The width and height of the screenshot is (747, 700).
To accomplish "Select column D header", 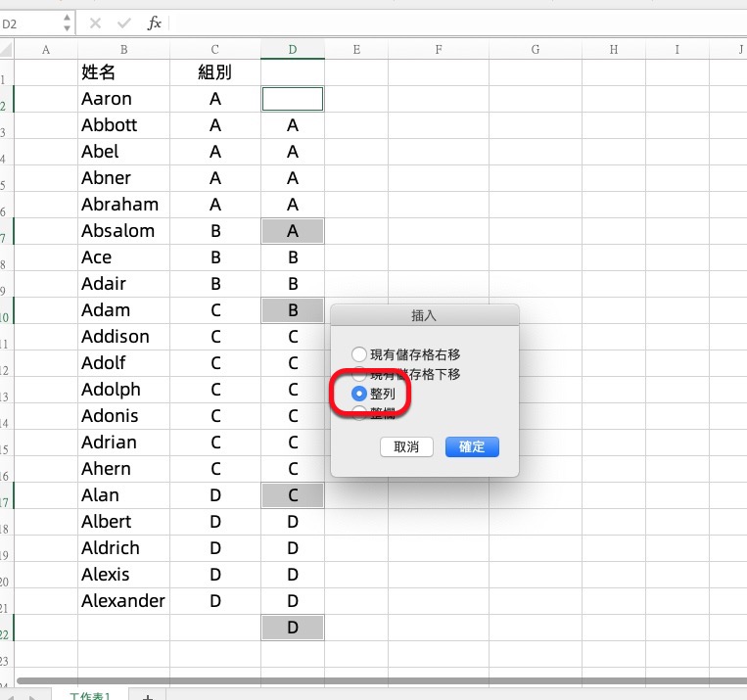I will pyautogui.click(x=293, y=50).
